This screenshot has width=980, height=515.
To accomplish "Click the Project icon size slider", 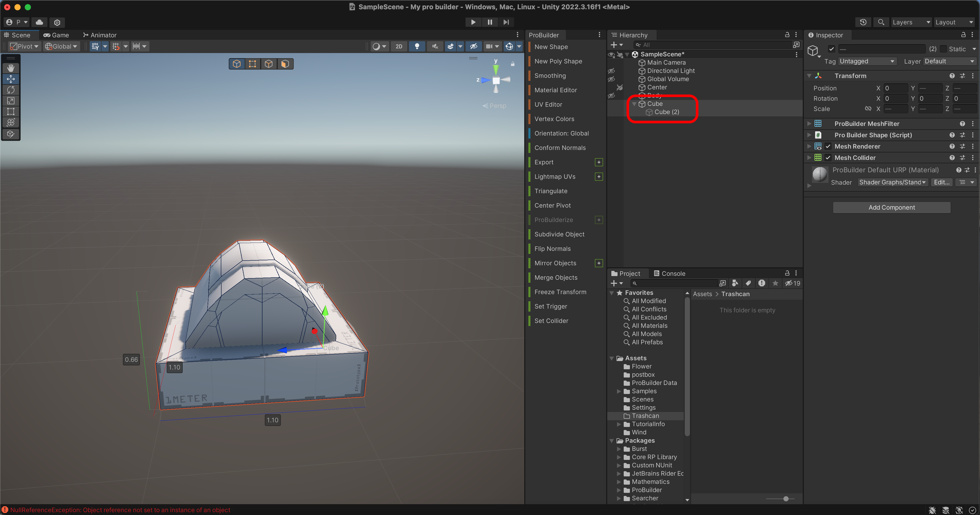I will point(785,499).
